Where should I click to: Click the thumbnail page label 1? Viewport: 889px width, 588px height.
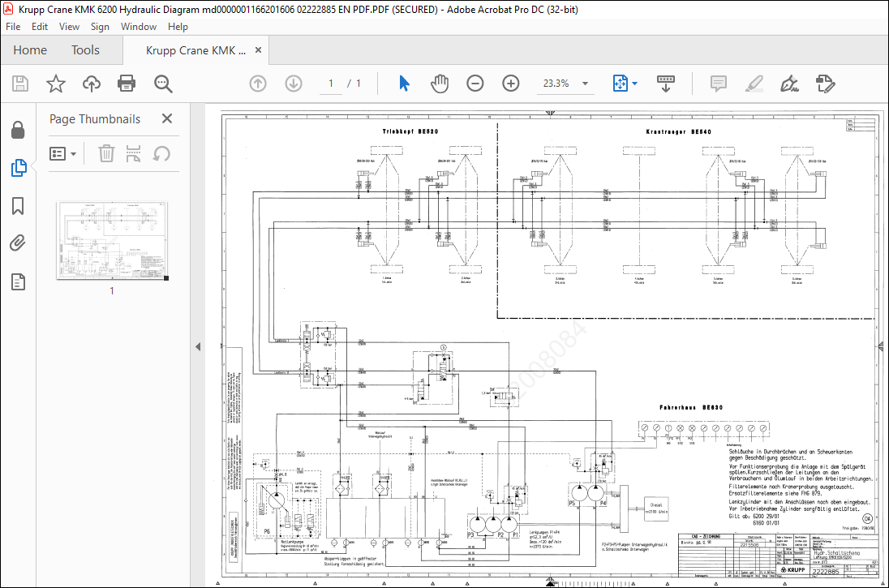[112, 291]
